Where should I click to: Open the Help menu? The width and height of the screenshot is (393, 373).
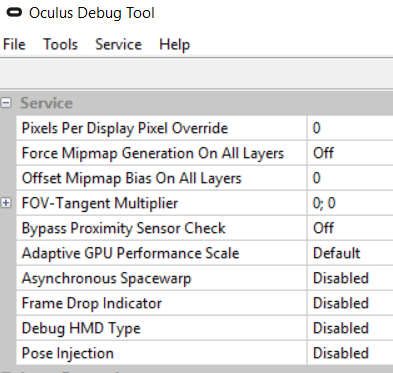174,44
